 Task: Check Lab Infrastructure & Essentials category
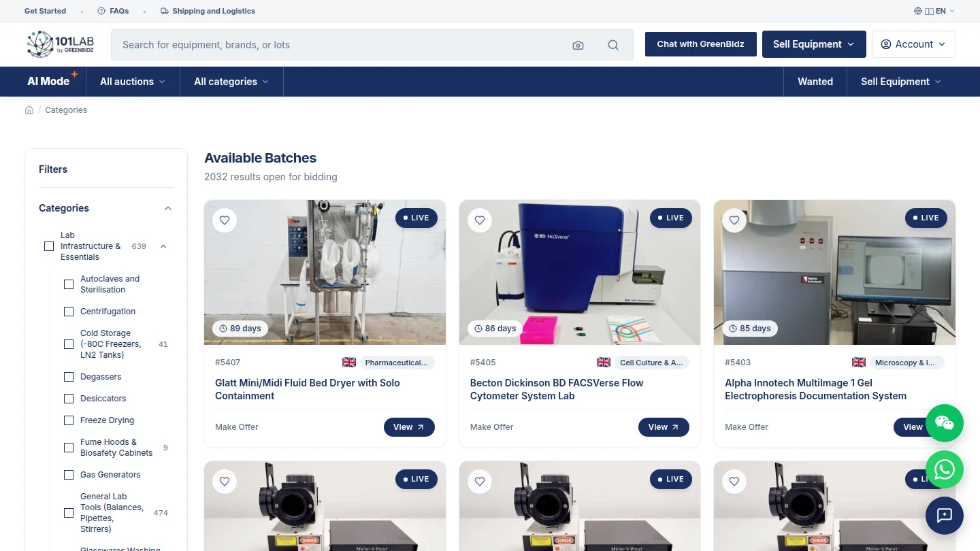click(x=49, y=246)
